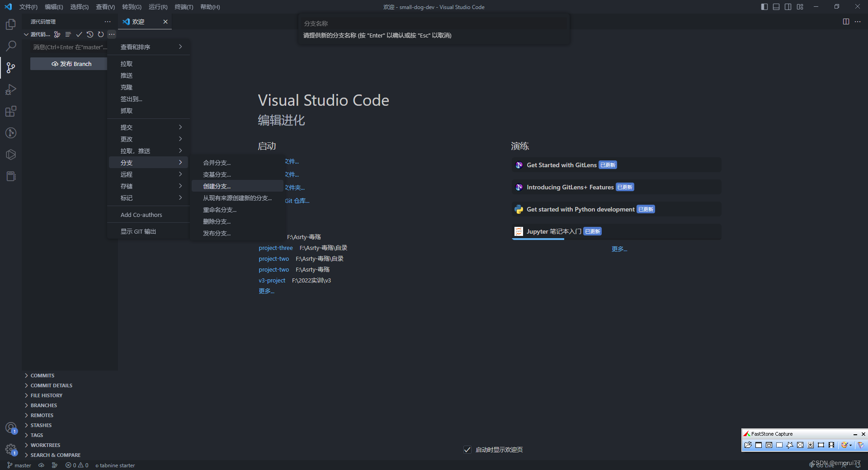Collapse the 源代码 source control section chevron

(26, 34)
